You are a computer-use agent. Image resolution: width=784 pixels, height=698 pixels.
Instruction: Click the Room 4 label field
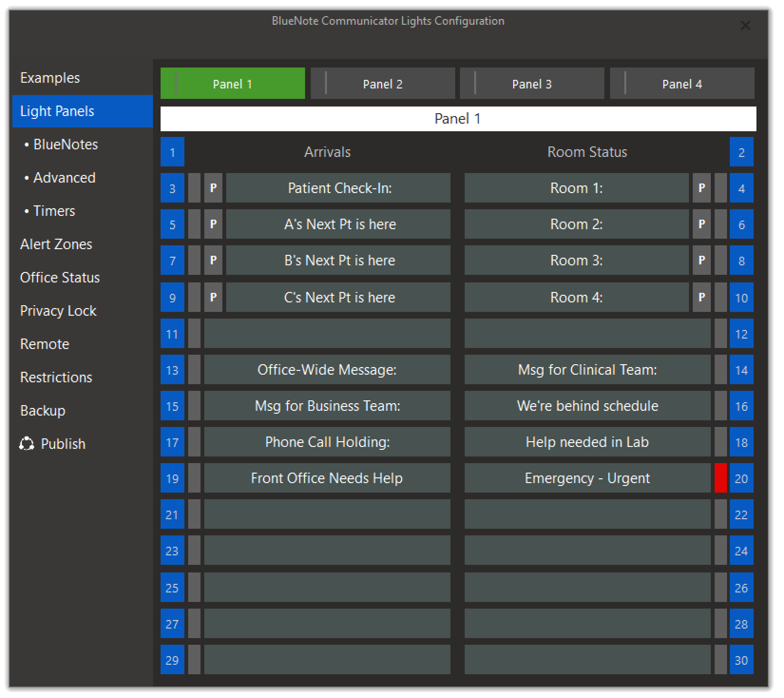point(577,297)
